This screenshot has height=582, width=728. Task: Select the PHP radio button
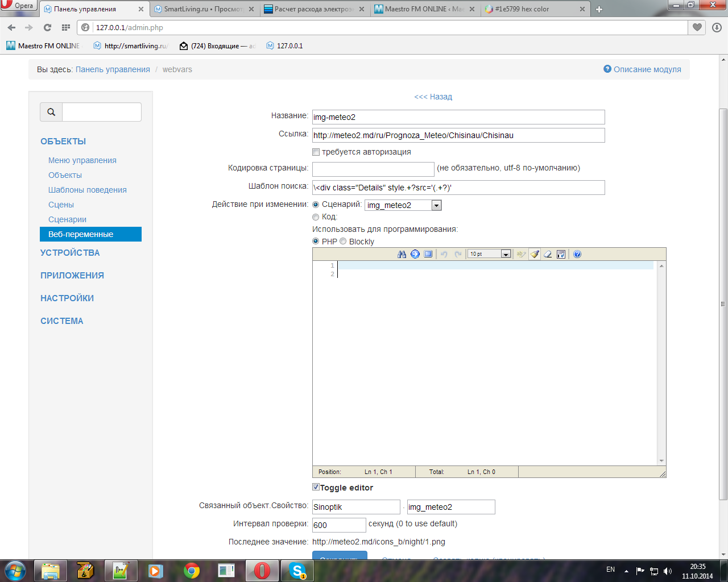316,242
